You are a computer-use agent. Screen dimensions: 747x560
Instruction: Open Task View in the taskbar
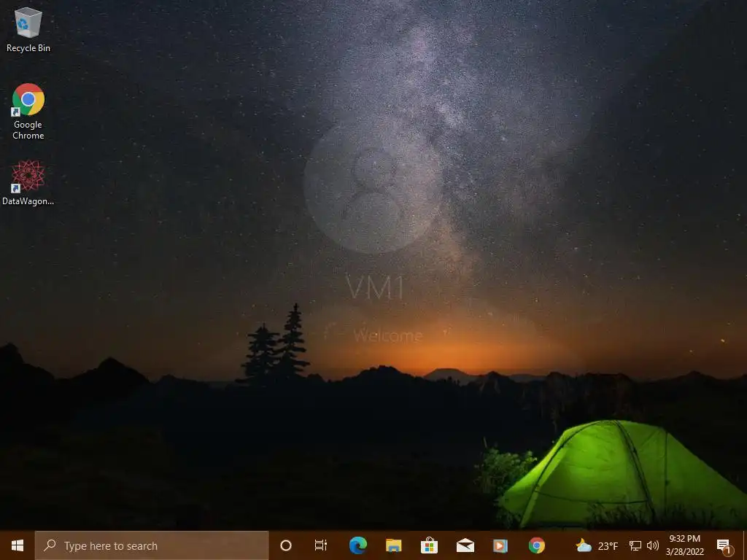pyautogui.click(x=321, y=545)
